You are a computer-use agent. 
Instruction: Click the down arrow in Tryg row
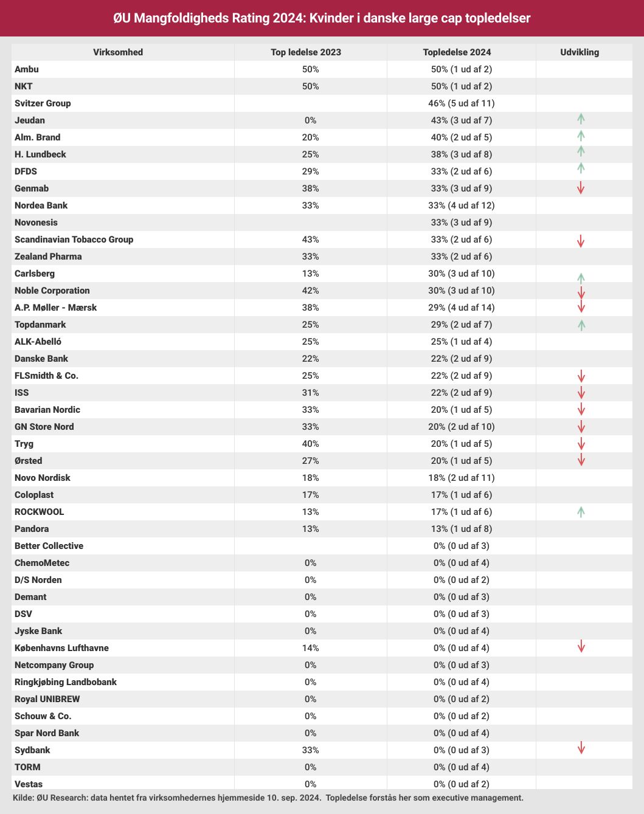(581, 443)
